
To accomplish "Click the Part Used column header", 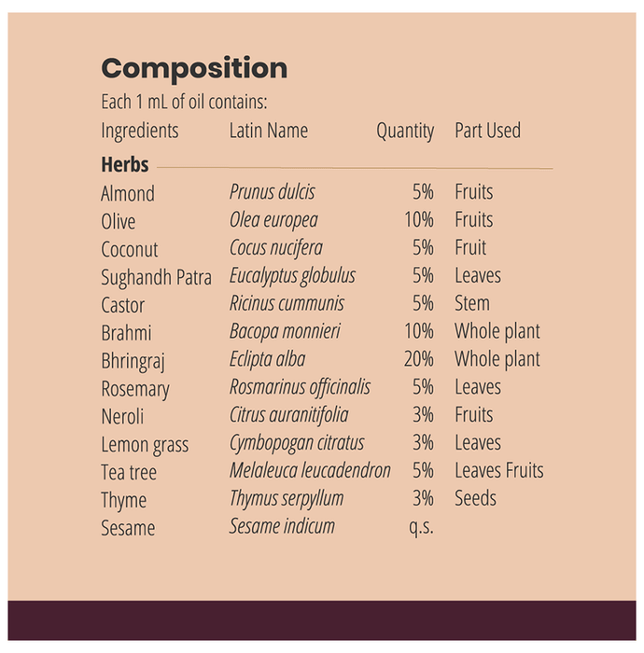I will (x=487, y=131).
